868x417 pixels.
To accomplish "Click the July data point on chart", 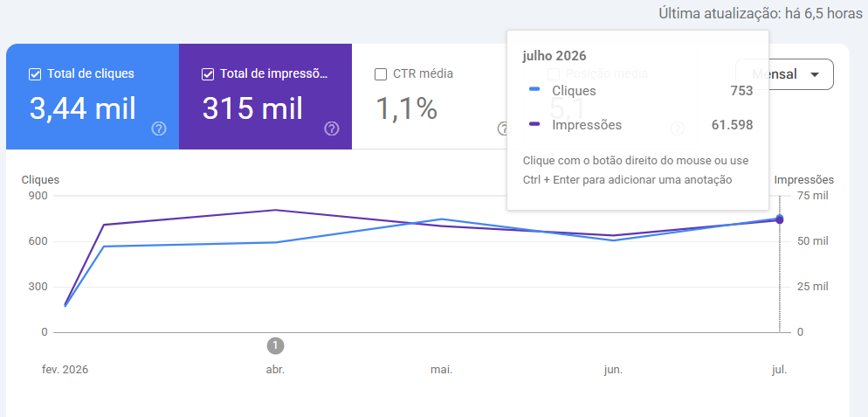I will click(780, 219).
